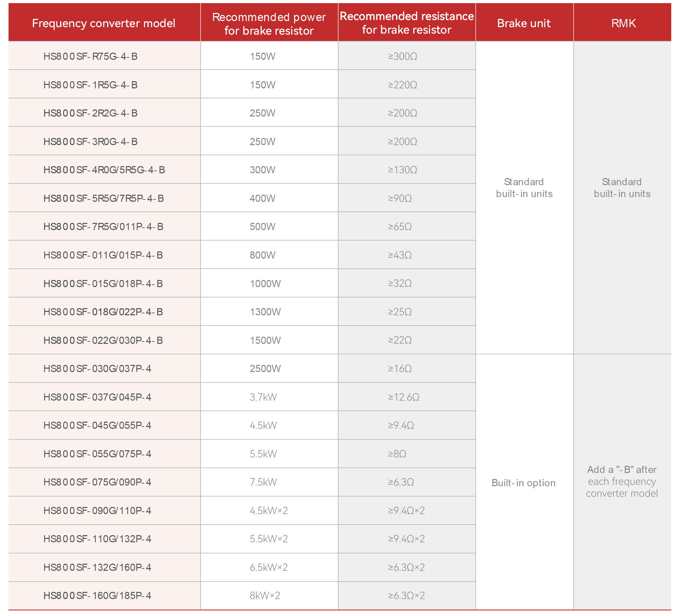Click the Built-in option brake unit cell
The width and height of the screenshot is (680, 616).
[524, 482]
